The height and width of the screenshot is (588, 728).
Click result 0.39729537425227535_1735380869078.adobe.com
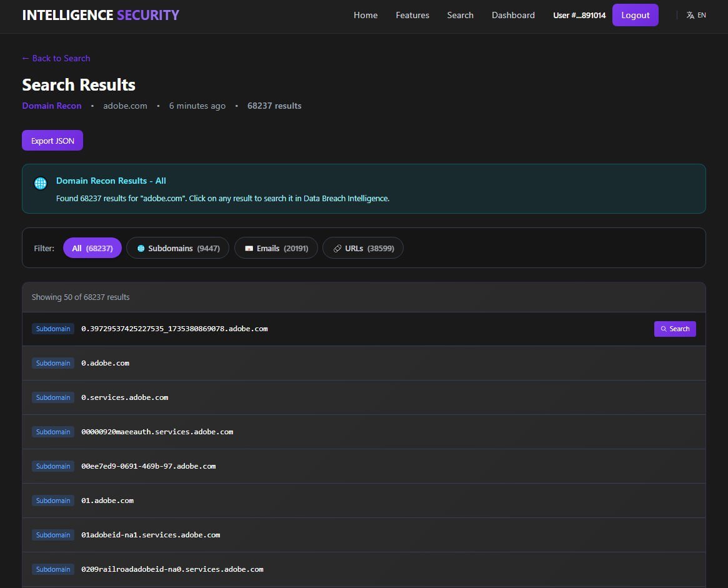(174, 329)
